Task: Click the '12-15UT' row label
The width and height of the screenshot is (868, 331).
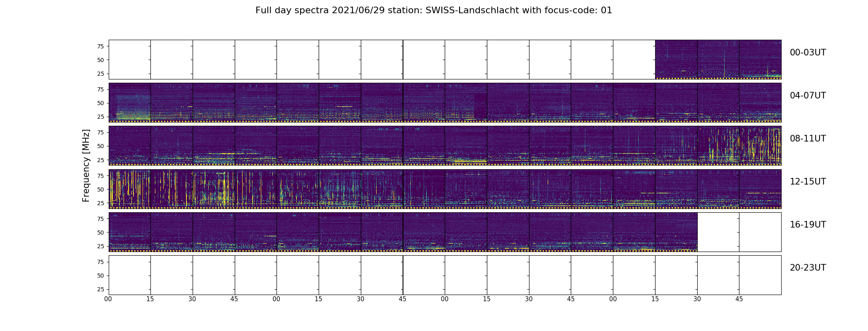Action: 808,182
